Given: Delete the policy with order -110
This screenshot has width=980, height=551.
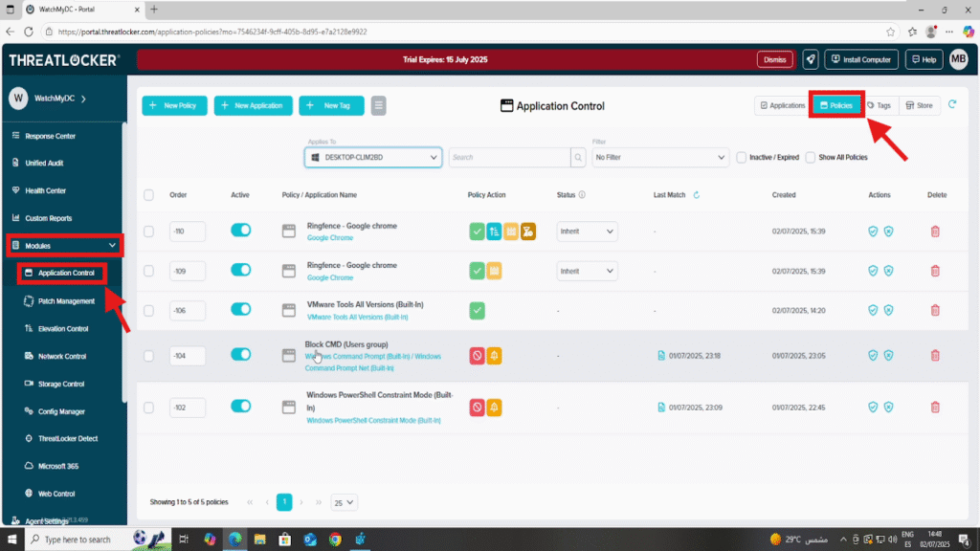Looking at the screenshot, I should pos(935,231).
